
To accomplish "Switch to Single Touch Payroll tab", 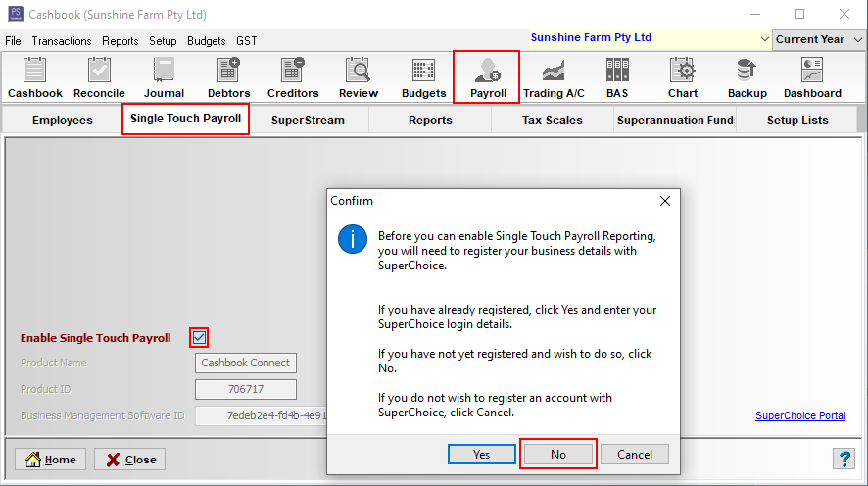I will [x=185, y=119].
